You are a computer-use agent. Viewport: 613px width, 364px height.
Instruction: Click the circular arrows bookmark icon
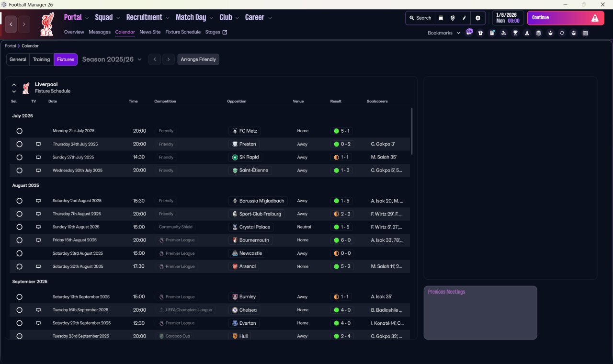(x=562, y=33)
